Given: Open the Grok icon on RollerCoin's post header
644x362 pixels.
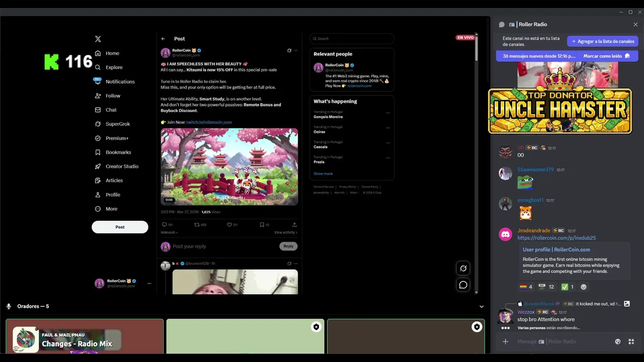Looking at the screenshot, I should coord(289,50).
